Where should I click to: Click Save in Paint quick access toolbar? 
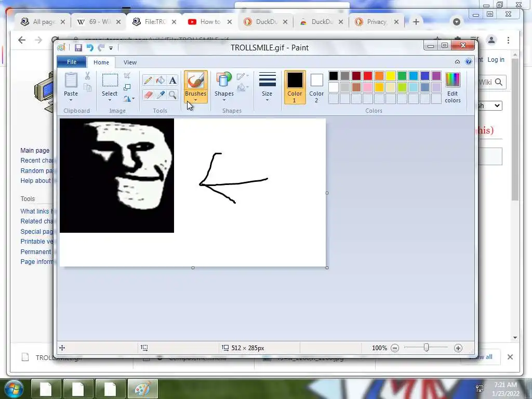click(78, 48)
